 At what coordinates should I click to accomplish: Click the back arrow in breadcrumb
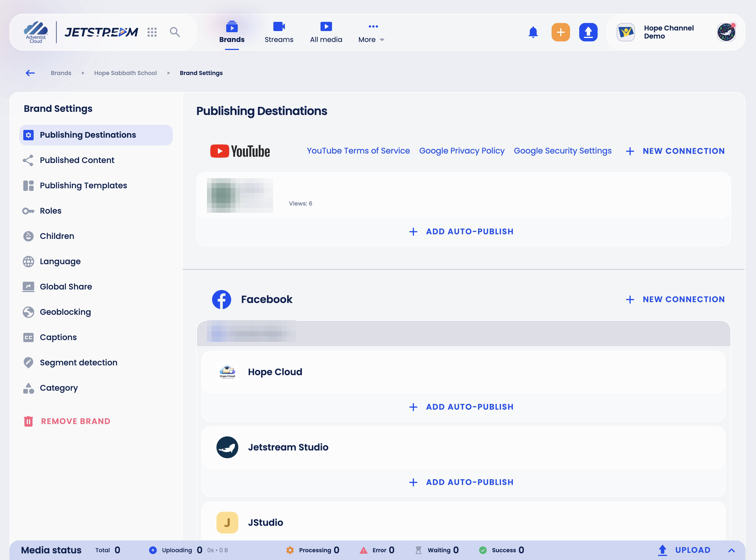30,73
